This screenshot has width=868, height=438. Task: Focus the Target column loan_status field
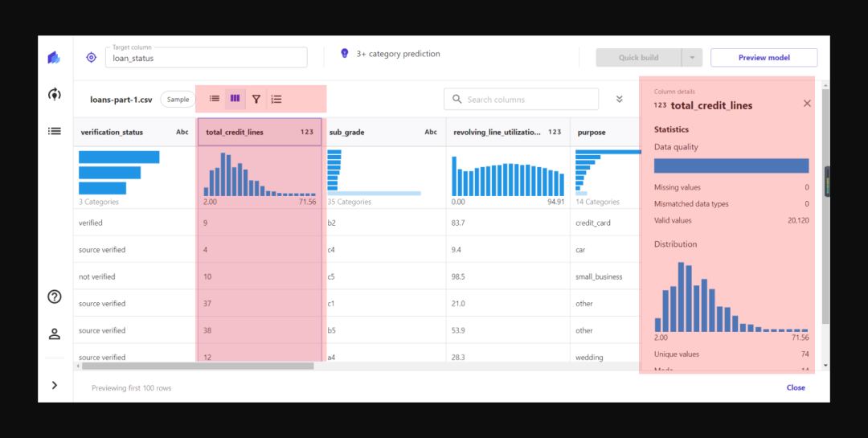(207, 58)
